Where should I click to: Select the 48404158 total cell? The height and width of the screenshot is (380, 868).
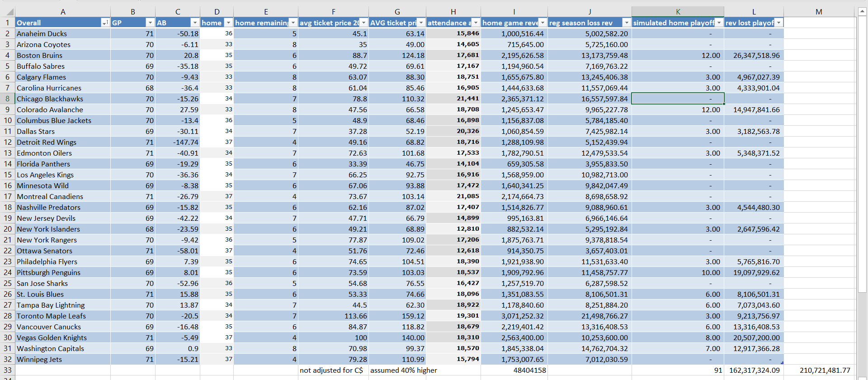514,370
